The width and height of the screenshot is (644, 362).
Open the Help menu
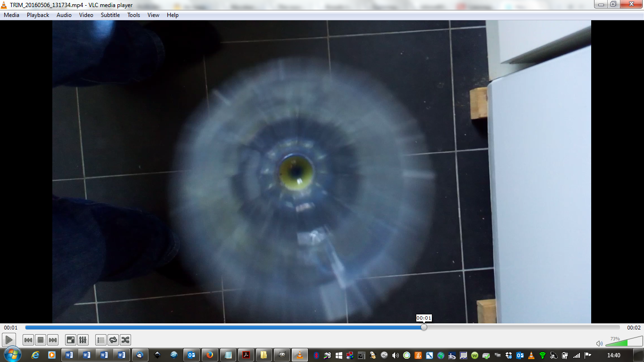(173, 15)
